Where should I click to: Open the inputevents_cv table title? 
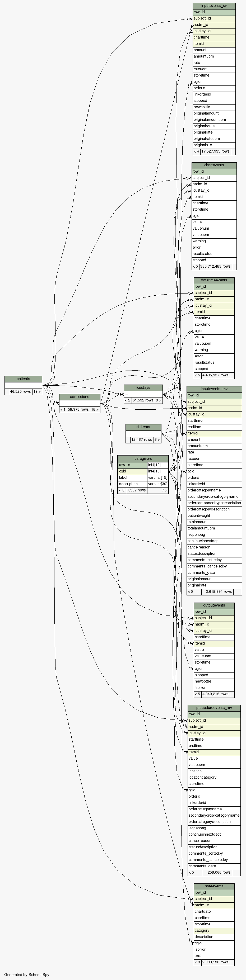[x=214, y=6]
